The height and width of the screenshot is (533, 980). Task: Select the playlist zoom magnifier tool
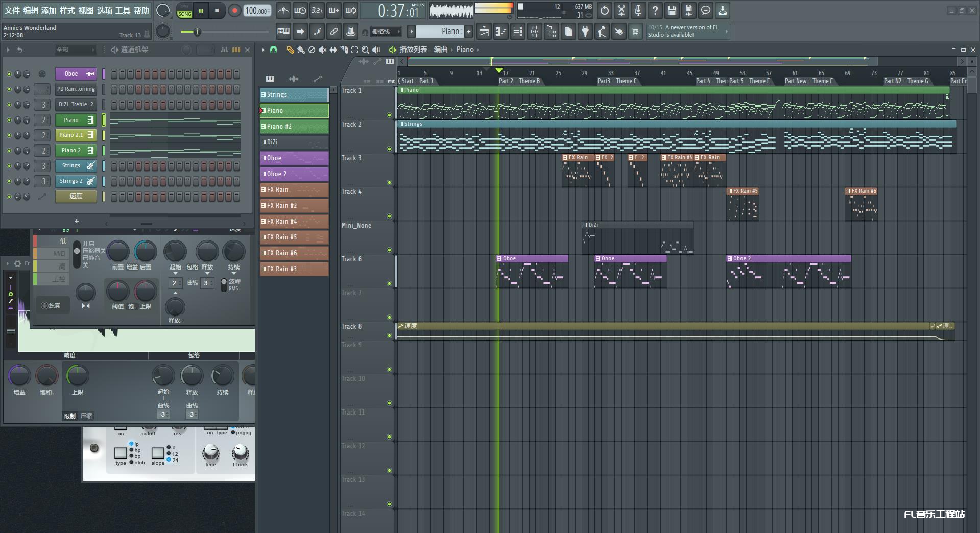(365, 50)
